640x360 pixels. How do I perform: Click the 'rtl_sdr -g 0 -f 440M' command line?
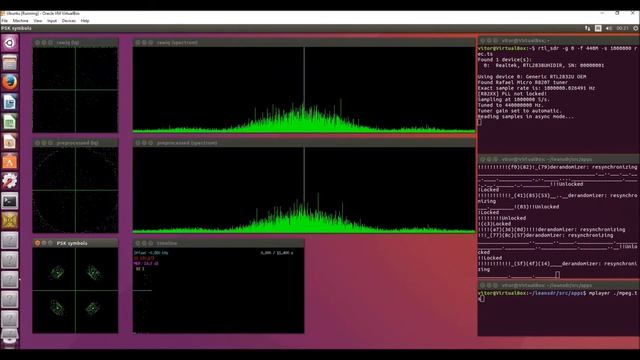click(557, 51)
